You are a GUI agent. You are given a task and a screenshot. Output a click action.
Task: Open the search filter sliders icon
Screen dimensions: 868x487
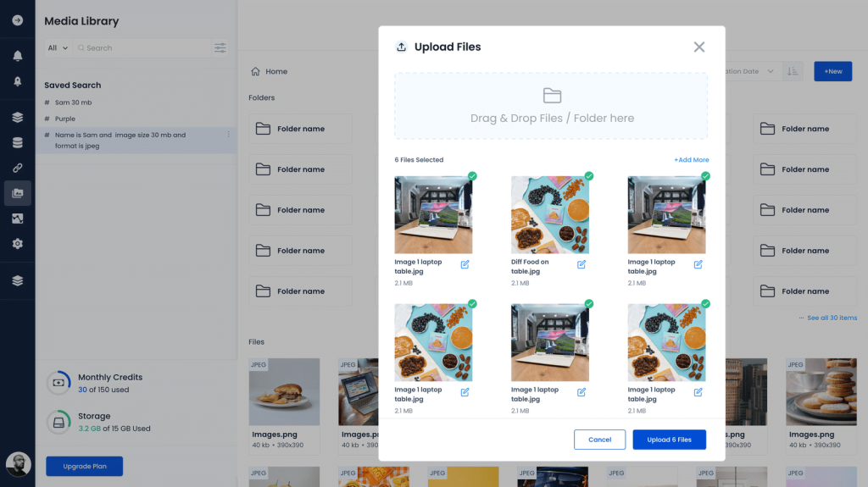[x=220, y=48]
